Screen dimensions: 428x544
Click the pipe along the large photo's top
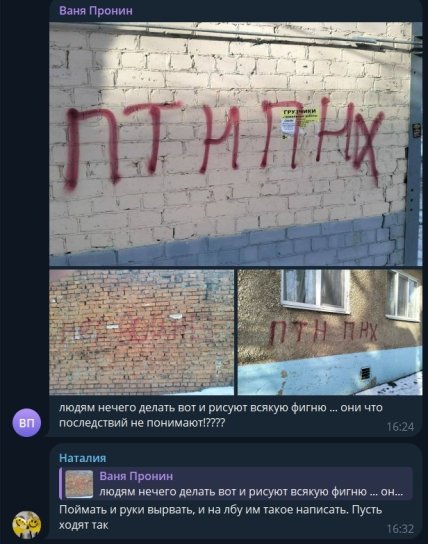pos(236,37)
